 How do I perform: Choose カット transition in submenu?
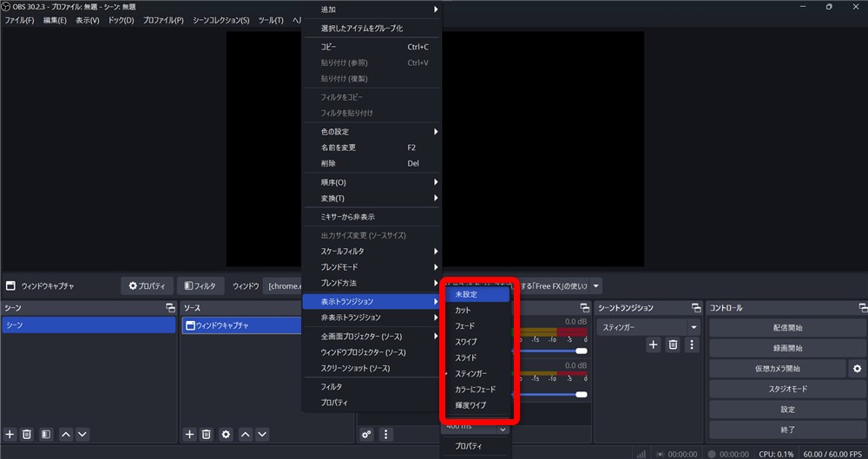click(477, 311)
